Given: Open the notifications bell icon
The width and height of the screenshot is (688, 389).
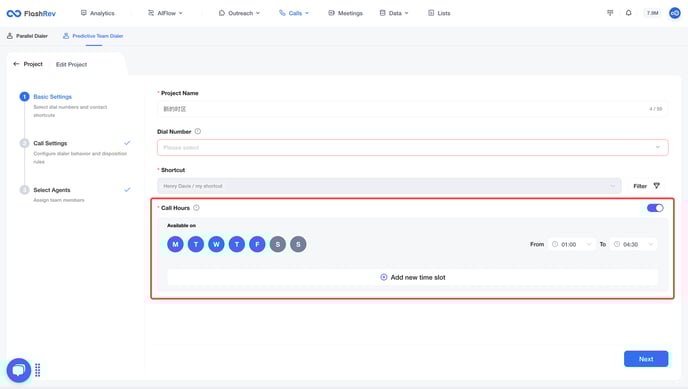Looking at the screenshot, I should click(x=628, y=13).
